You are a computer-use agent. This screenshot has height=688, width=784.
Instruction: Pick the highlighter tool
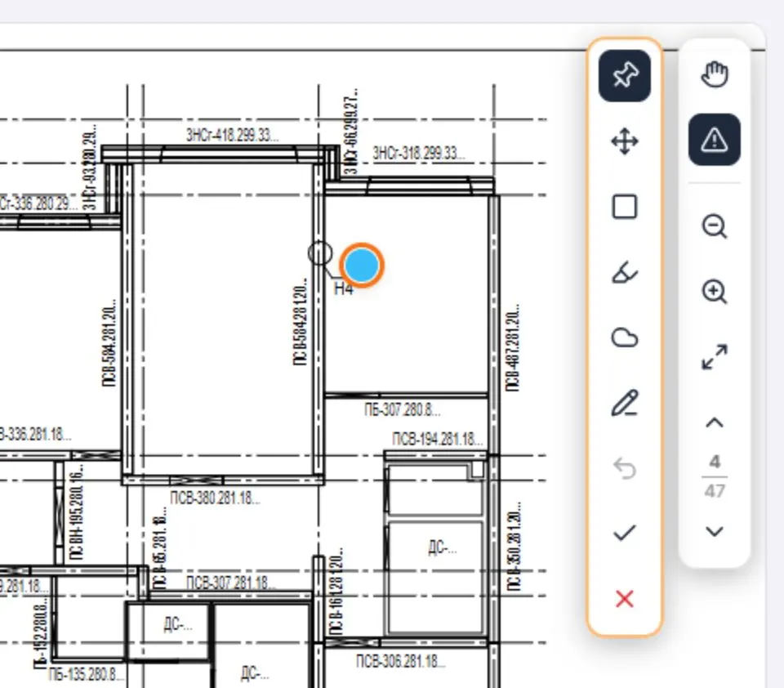(625, 272)
